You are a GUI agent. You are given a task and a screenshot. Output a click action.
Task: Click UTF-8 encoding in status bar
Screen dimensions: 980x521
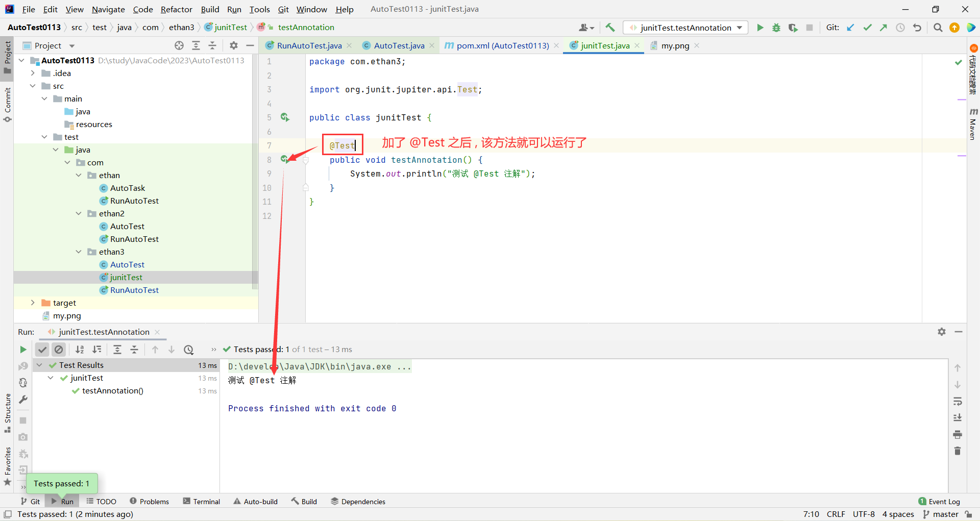[x=864, y=514]
